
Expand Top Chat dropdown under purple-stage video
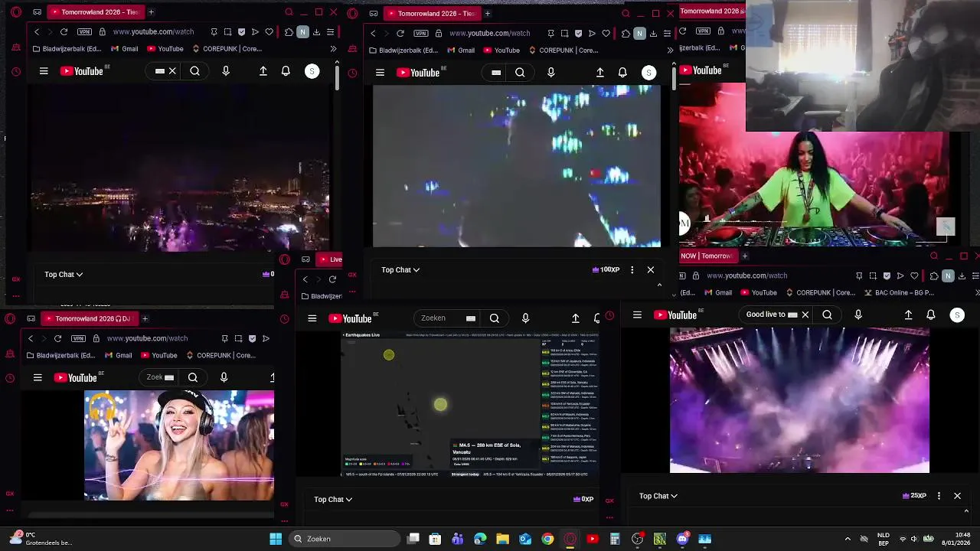[658, 496]
